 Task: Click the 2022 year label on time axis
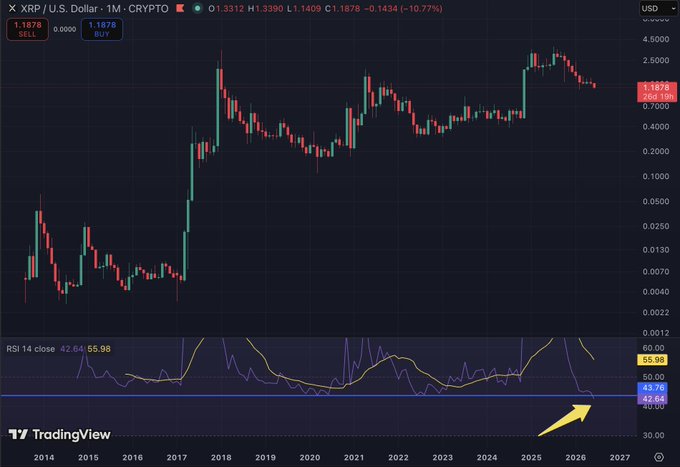(398, 457)
